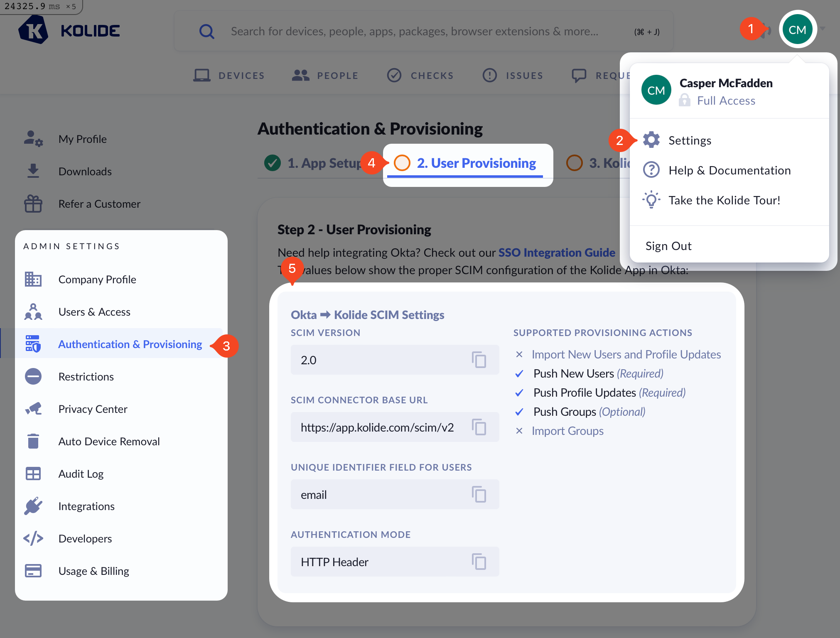Click the search magnifier icon
Screen dimensions: 840x638
(206, 31)
